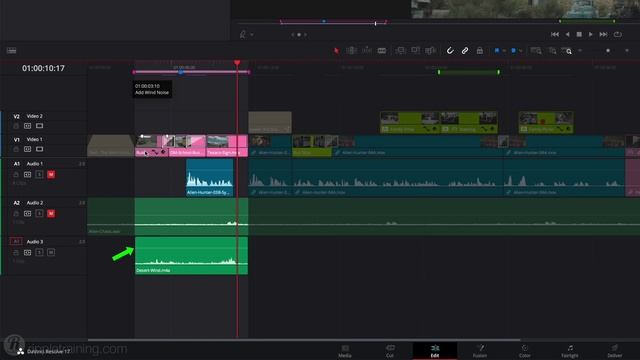Go to previous keyframe arrow in viewer

pyautogui.click(x=293, y=35)
